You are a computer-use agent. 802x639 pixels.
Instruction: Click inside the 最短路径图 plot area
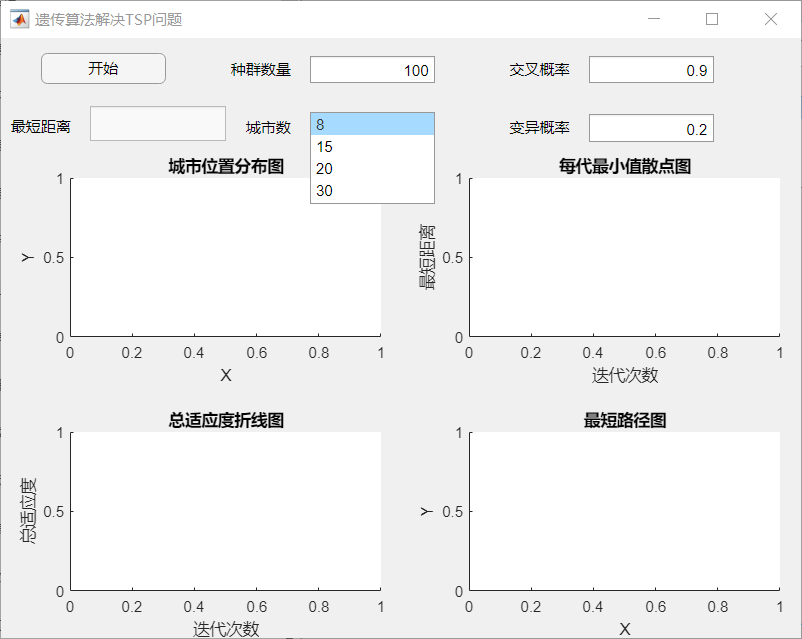(625, 510)
